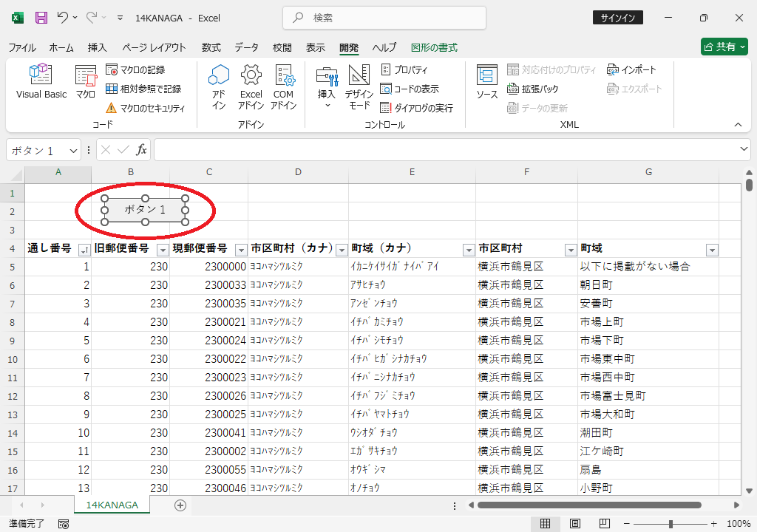This screenshot has height=532, width=757.
Task: Zoom out with the minus button
Action: (626, 524)
